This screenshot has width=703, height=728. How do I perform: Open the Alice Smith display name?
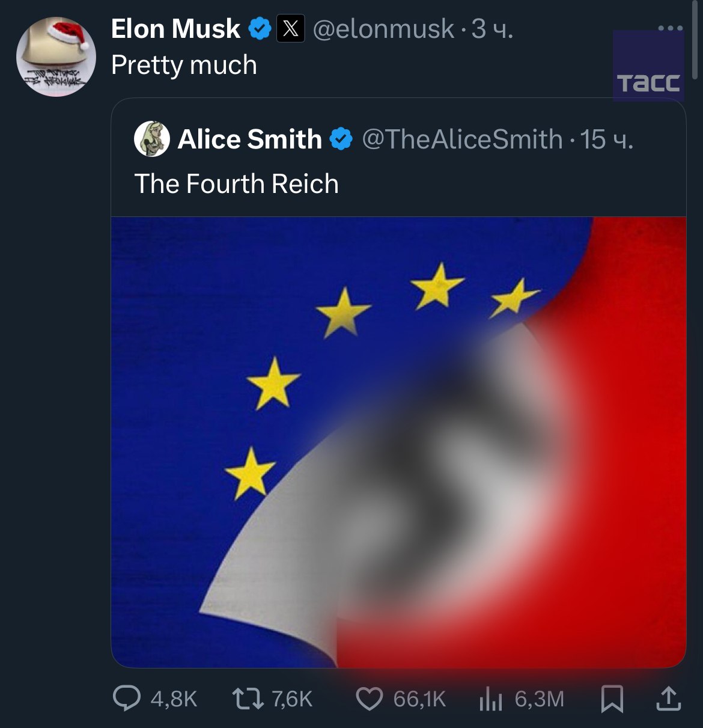point(250,139)
